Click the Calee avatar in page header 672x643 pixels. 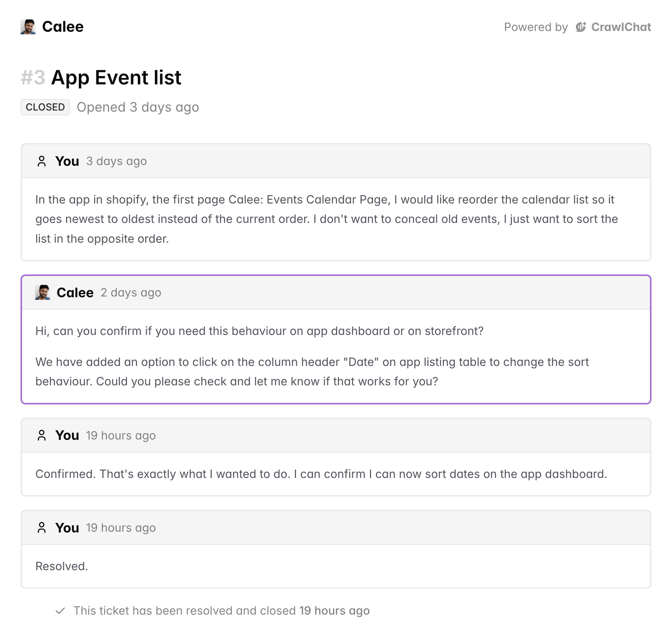(28, 27)
